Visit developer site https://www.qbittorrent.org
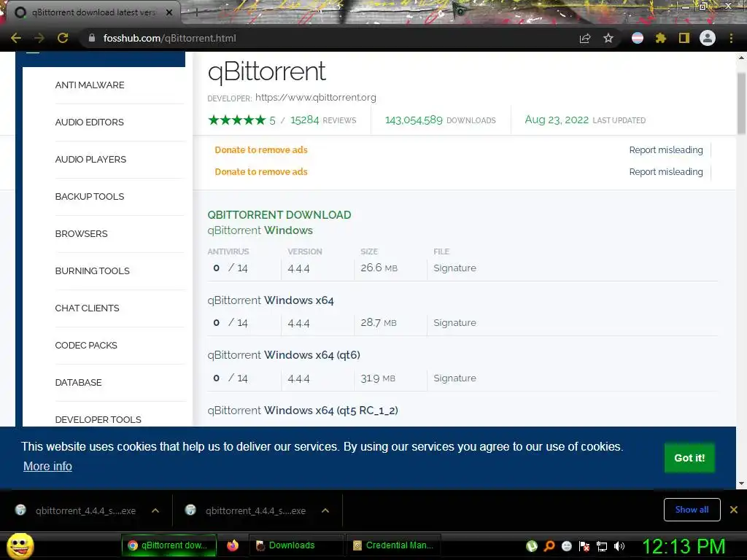The image size is (747, 560). point(315,97)
